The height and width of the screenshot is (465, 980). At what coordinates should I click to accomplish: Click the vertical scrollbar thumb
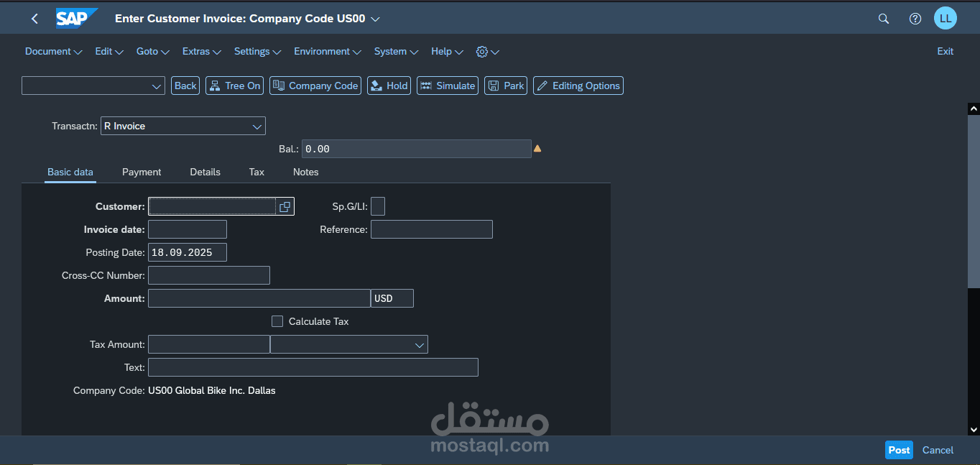pos(974,201)
